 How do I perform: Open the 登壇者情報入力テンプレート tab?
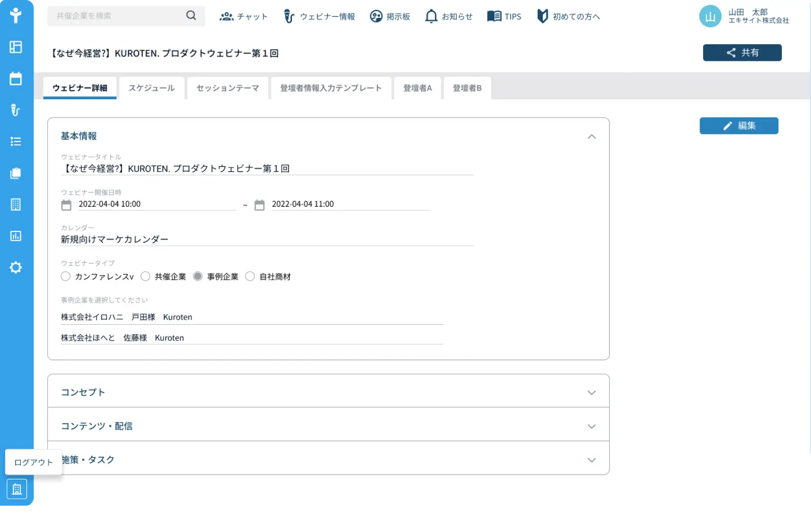coord(331,88)
